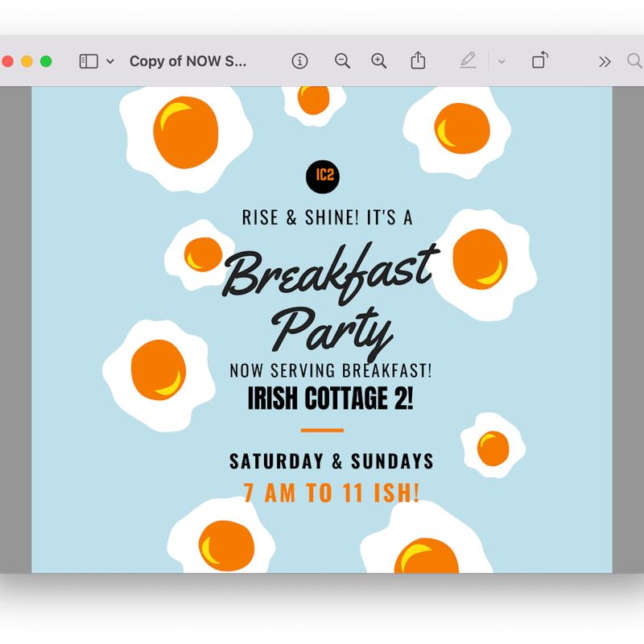Show the Markup toolbar with the pen icon
Image resolution: width=644 pixels, height=644 pixels.
pyautogui.click(x=468, y=61)
